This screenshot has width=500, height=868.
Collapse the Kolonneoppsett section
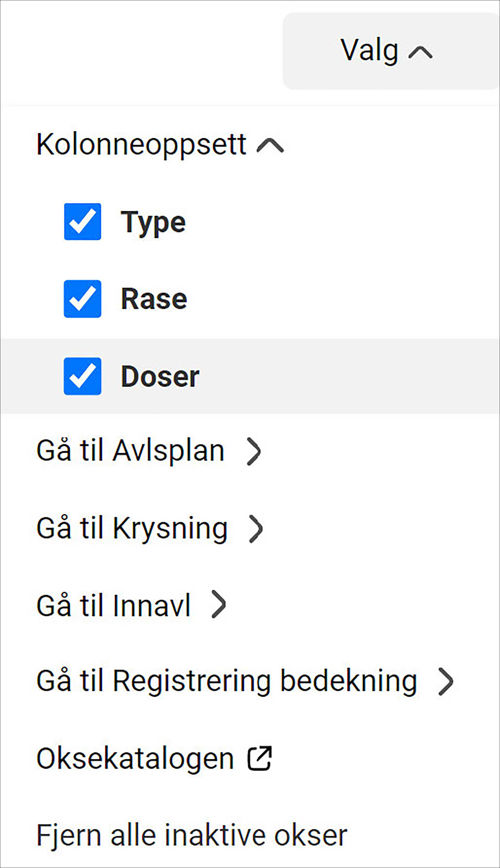click(160, 144)
